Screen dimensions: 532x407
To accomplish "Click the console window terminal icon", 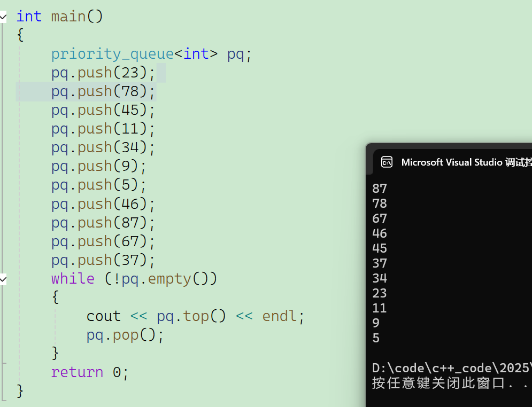I will [387, 162].
